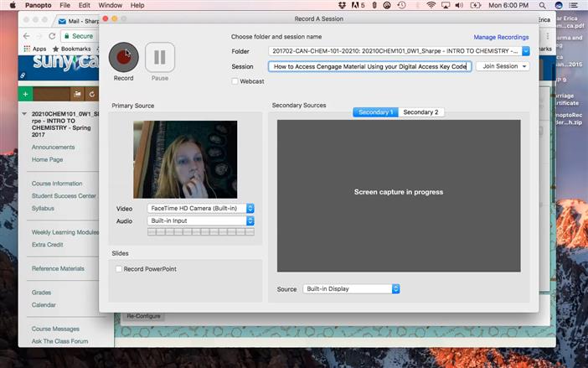Click the Manage Recordings link
588x368 pixels.
point(501,37)
